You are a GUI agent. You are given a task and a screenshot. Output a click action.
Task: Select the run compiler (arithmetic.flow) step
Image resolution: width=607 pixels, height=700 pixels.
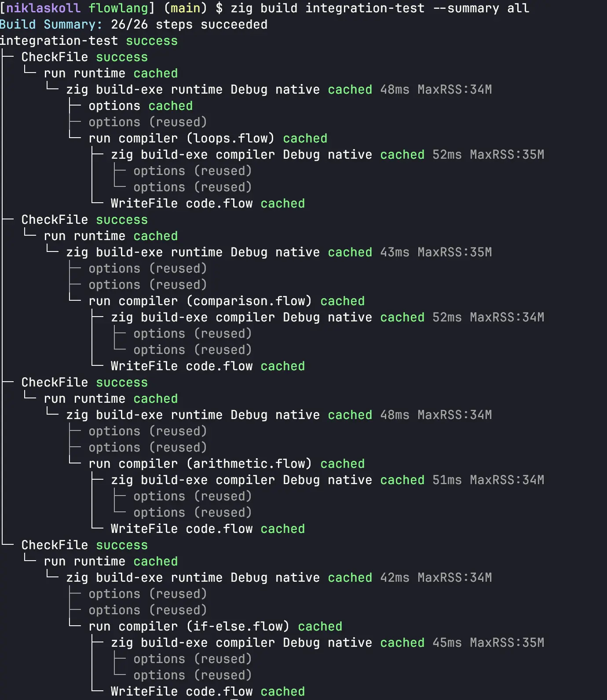pyautogui.click(x=200, y=464)
